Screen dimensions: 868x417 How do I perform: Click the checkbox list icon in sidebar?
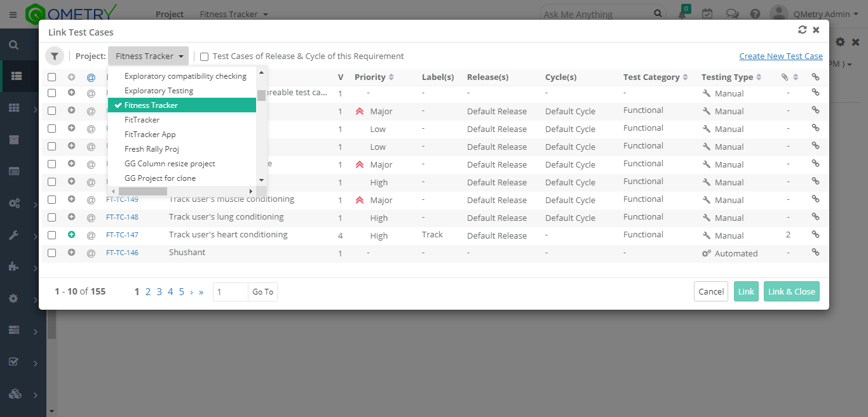tap(13, 362)
